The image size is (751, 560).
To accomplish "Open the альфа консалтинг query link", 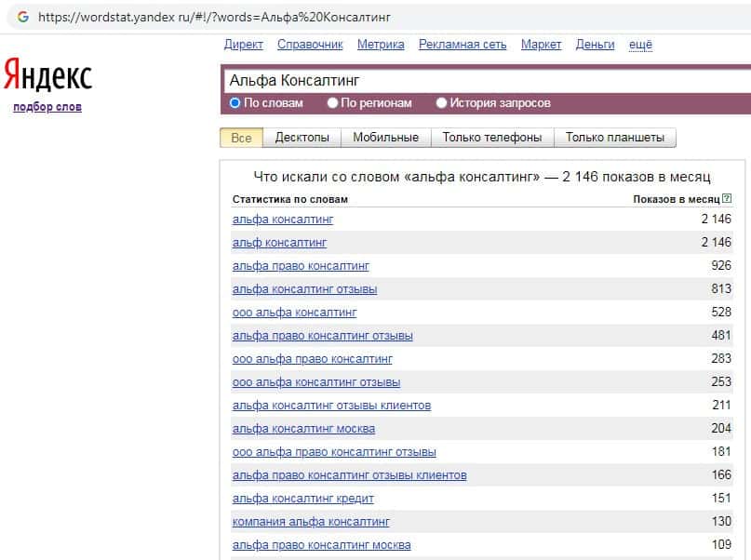I will pyautogui.click(x=283, y=220).
